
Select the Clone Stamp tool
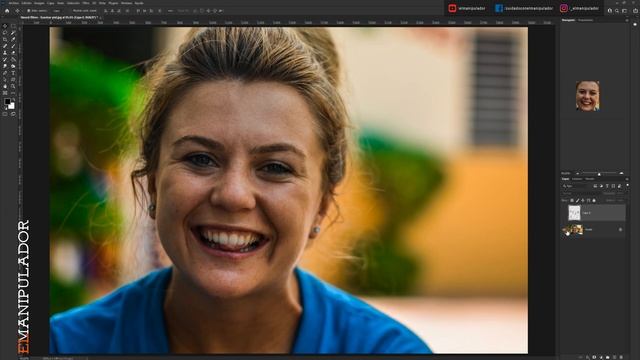[5, 53]
